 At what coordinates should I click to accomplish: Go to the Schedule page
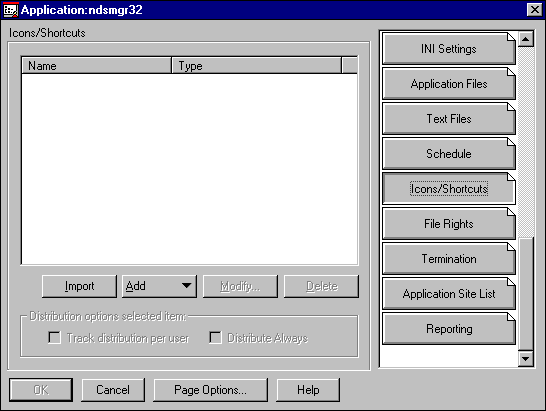pos(448,154)
